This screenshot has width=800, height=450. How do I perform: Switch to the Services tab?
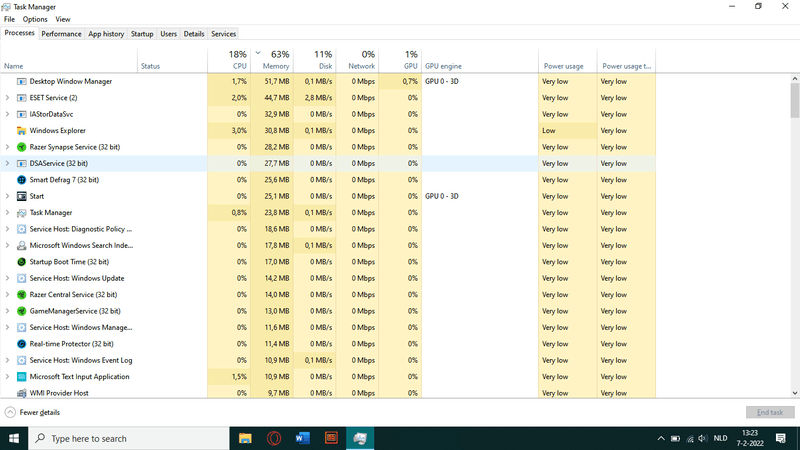point(223,34)
